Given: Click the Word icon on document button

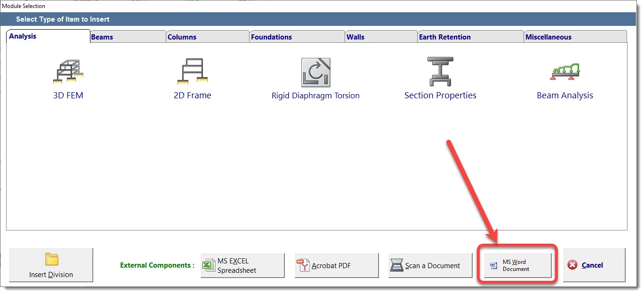Looking at the screenshot, I should point(493,265).
